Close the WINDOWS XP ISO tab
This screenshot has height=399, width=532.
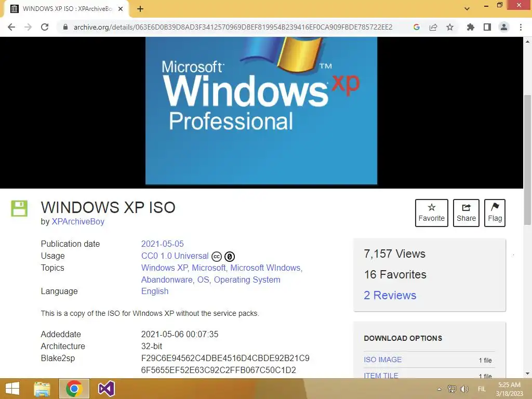click(121, 9)
